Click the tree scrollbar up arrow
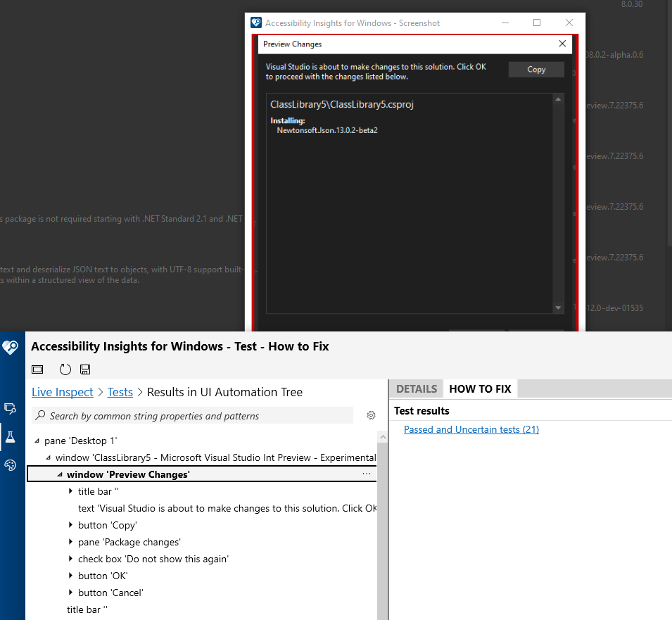Viewport: 672px width, 620px height. [383, 437]
